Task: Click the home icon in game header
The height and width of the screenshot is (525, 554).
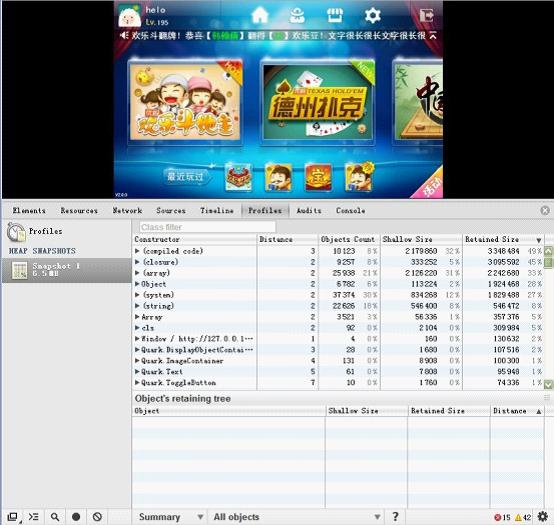Action: (x=260, y=15)
